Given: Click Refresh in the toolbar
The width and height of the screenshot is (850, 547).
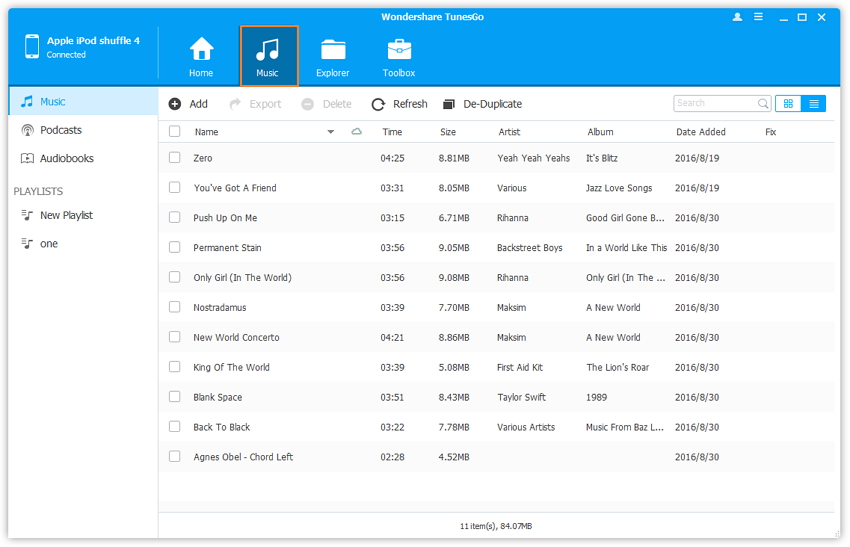Looking at the screenshot, I should 399,104.
